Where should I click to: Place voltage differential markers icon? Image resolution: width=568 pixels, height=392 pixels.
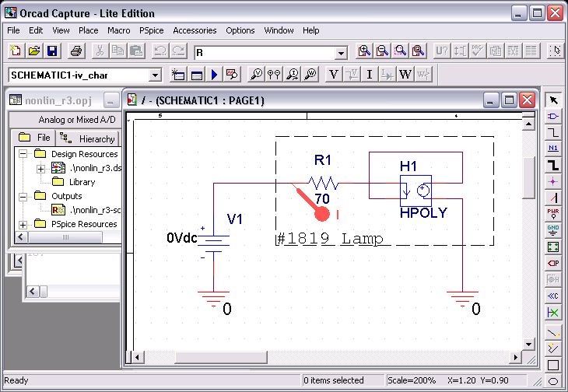274,75
